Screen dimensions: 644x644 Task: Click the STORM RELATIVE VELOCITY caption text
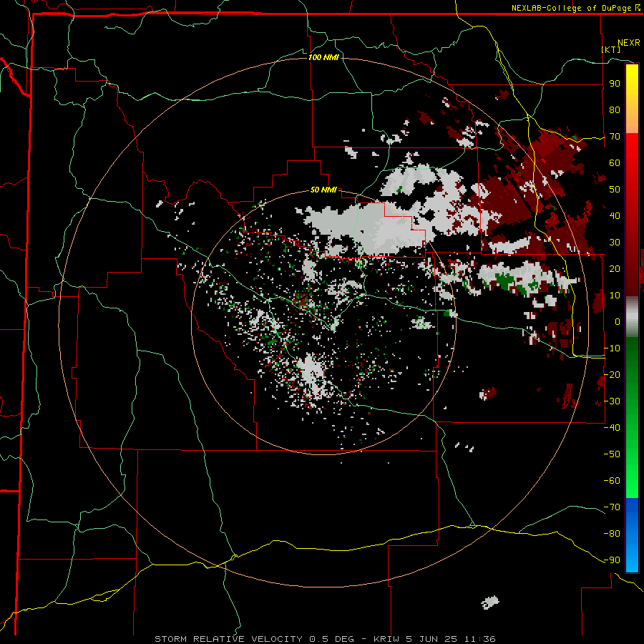pyautogui.click(x=228, y=639)
